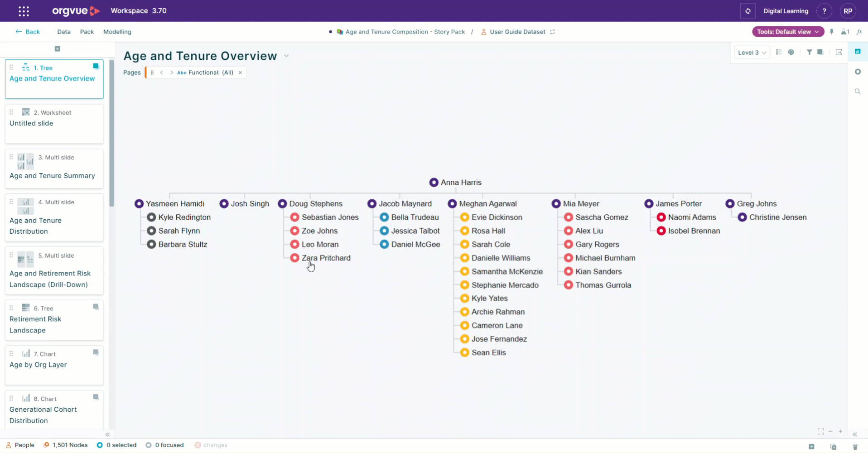
Task: Go Back to the previous screen
Action: tap(28, 32)
